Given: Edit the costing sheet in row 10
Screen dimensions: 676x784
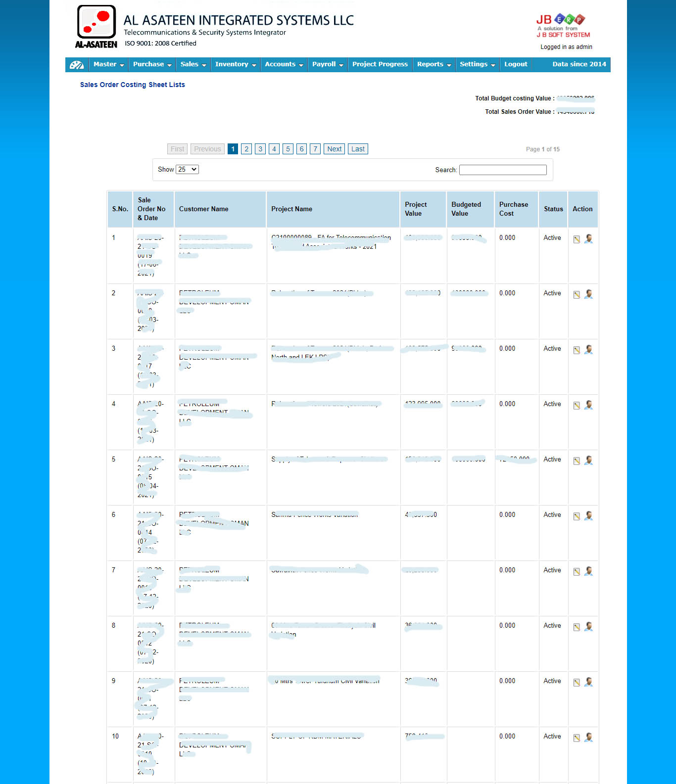Looking at the screenshot, I should coord(577,738).
